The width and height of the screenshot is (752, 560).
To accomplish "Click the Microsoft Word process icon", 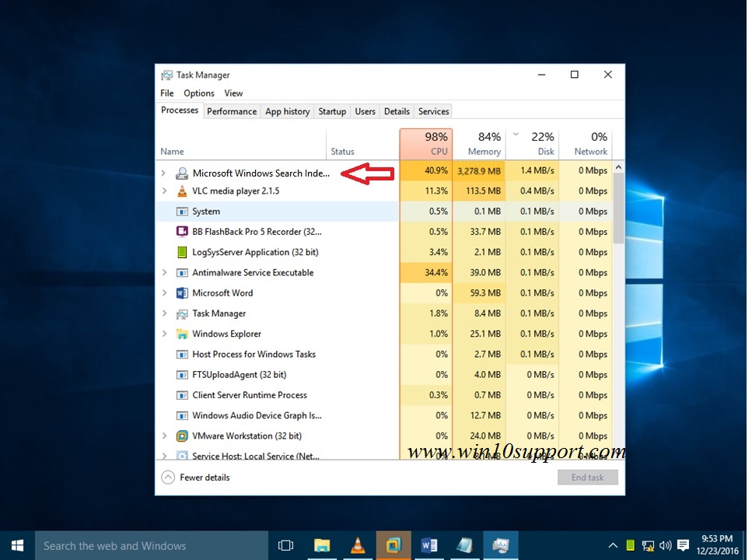I will (x=182, y=292).
